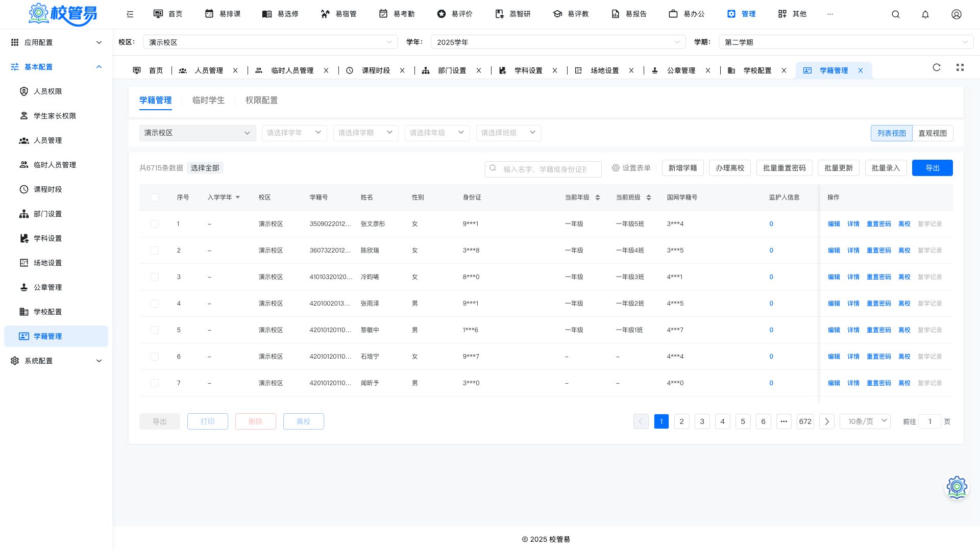Screen dimensions: 980x551
Task: Select the checkbox for row 5 黎敏中
Action: [155, 330]
